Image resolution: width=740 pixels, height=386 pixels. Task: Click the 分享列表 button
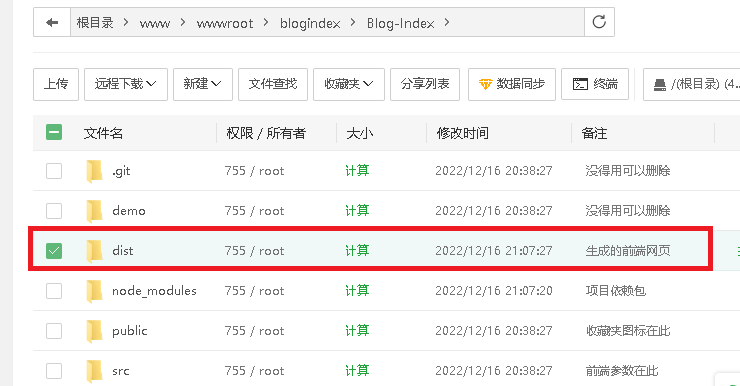point(425,84)
